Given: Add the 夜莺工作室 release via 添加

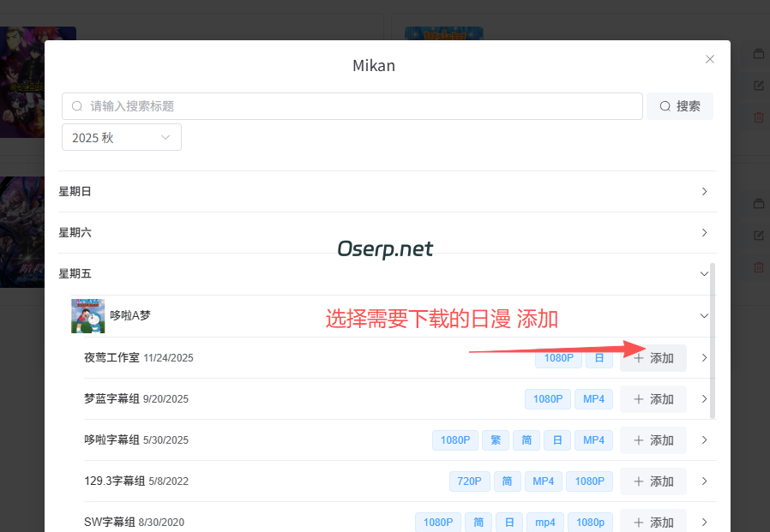Looking at the screenshot, I should click(x=653, y=358).
